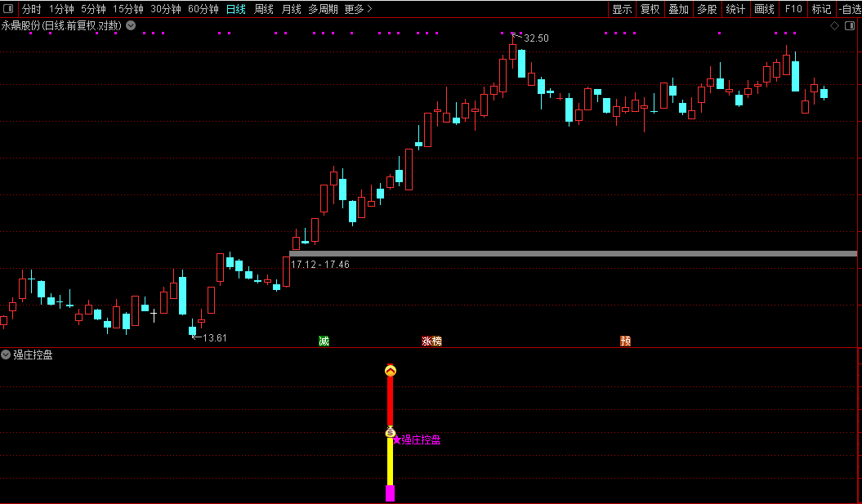
Task: Click the 13.61 low price label
Action: (214, 338)
